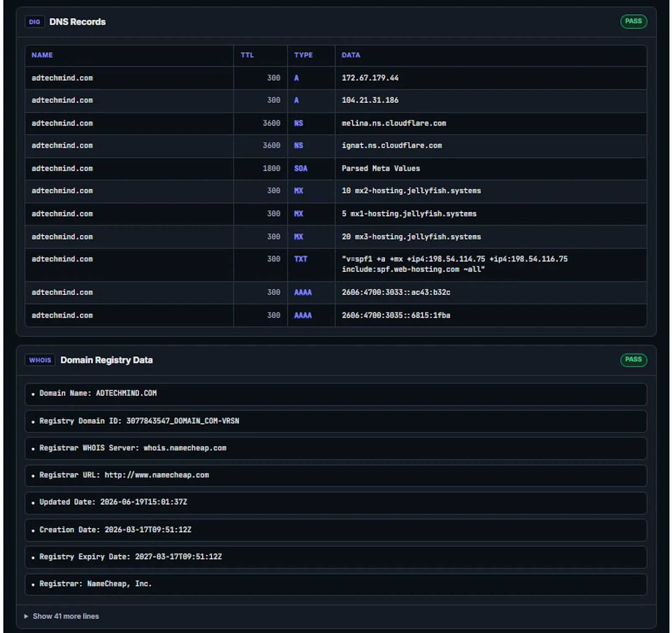Click 'Registrar WHOIS Server: whois.namecheap.com' line
The width and height of the screenshot is (672, 633).
coord(336,448)
